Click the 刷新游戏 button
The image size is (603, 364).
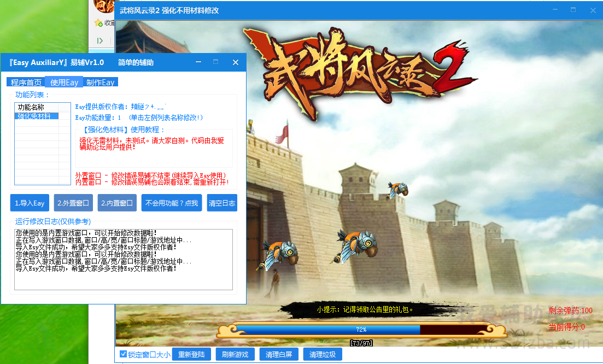(235, 354)
